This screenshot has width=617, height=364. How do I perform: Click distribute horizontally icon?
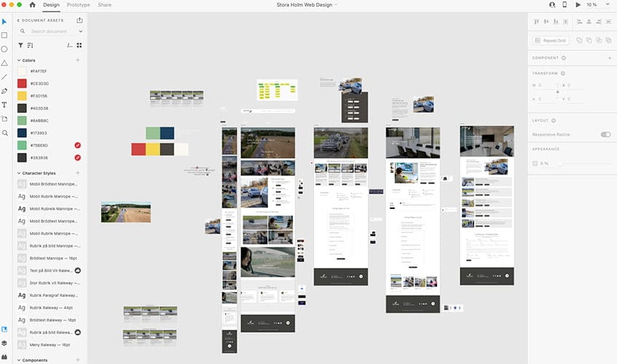(608, 22)
